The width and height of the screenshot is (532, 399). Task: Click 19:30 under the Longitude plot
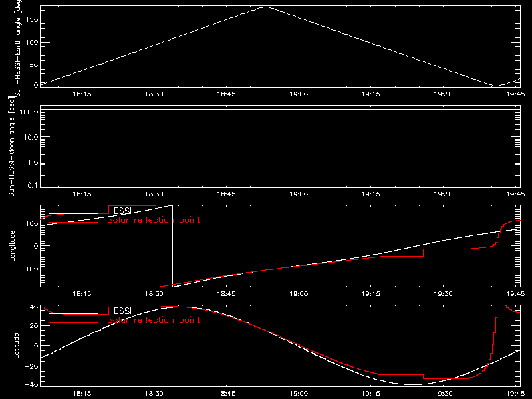(443, 294)
